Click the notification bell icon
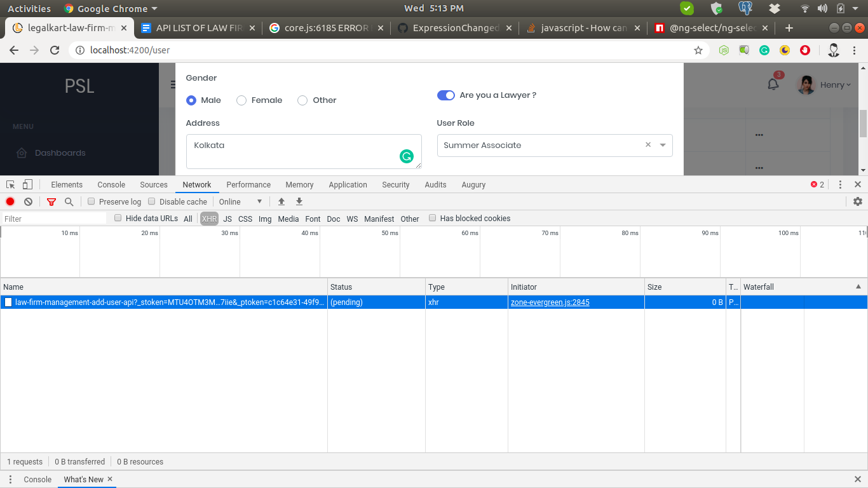The width and height of the screenshot is (868, 488). click(x=773, y=85)
